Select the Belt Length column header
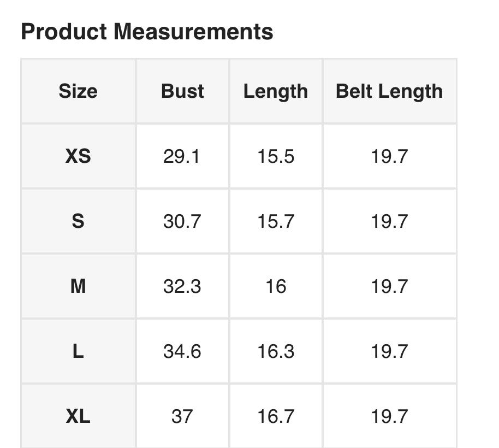Viewport: 499px width, 448px height. pyautogui.click(x=389, y=91)
